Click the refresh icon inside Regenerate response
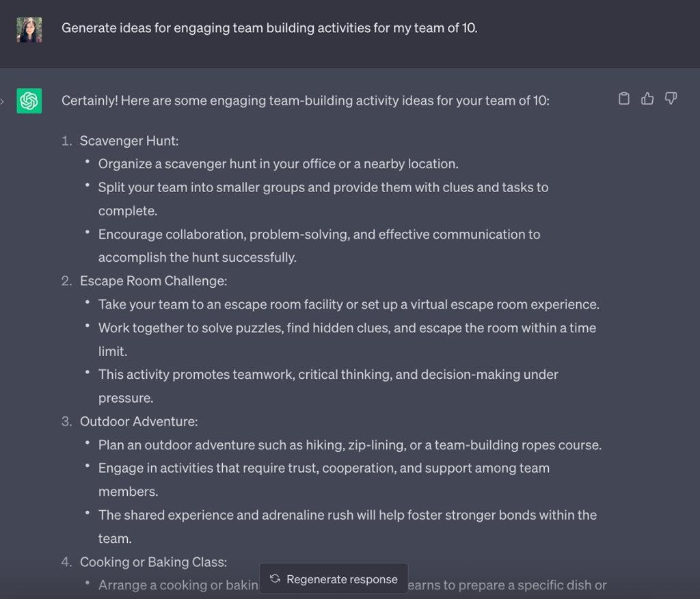Viewport: 700px width, 599px height. tap(275, 578)
